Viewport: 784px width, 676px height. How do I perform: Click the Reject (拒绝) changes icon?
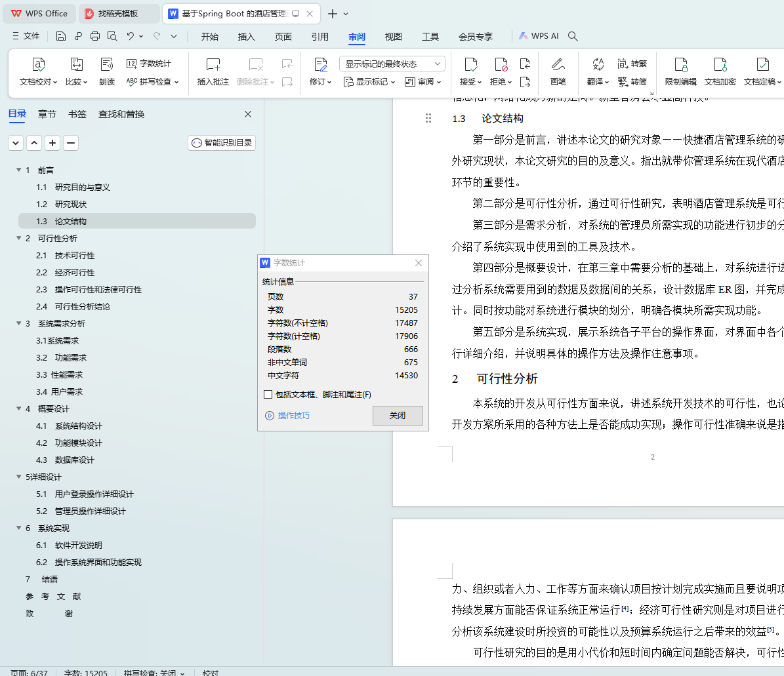[x=501, y=71]
